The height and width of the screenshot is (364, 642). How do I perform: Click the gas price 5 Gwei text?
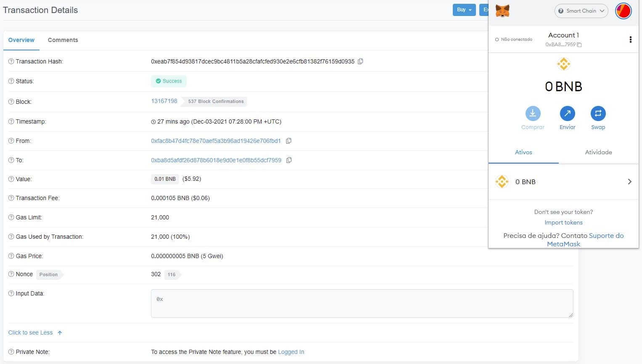pyautogui.click(x=187, y=256)
